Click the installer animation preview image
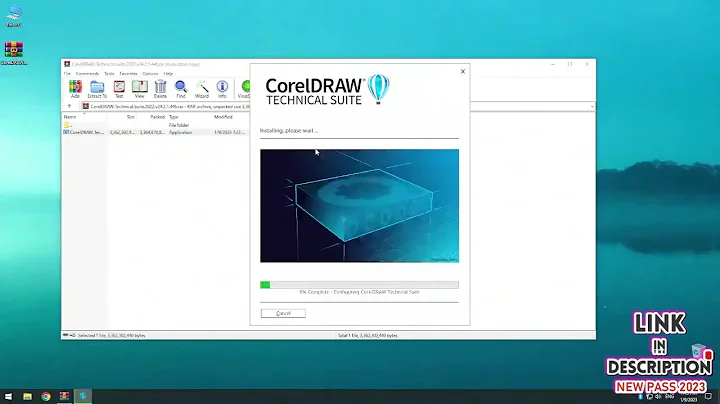This screenshot has width=720, height=404. click(359, 206)
